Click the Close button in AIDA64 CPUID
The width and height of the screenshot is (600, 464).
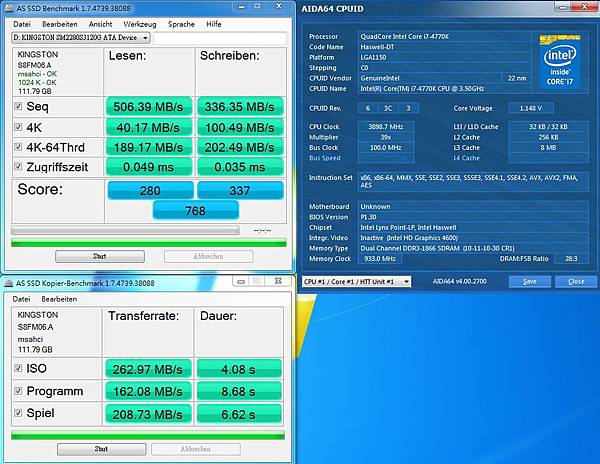coord(576,282)
